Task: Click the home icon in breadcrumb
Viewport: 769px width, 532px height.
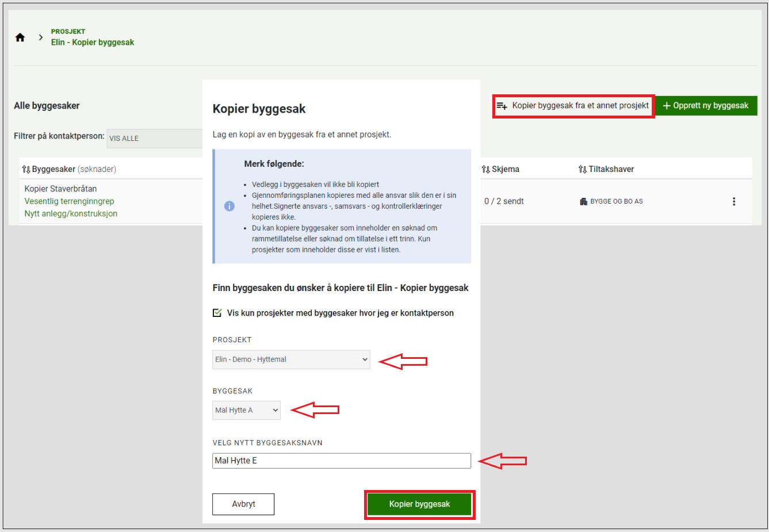Action: pos(20,37)
